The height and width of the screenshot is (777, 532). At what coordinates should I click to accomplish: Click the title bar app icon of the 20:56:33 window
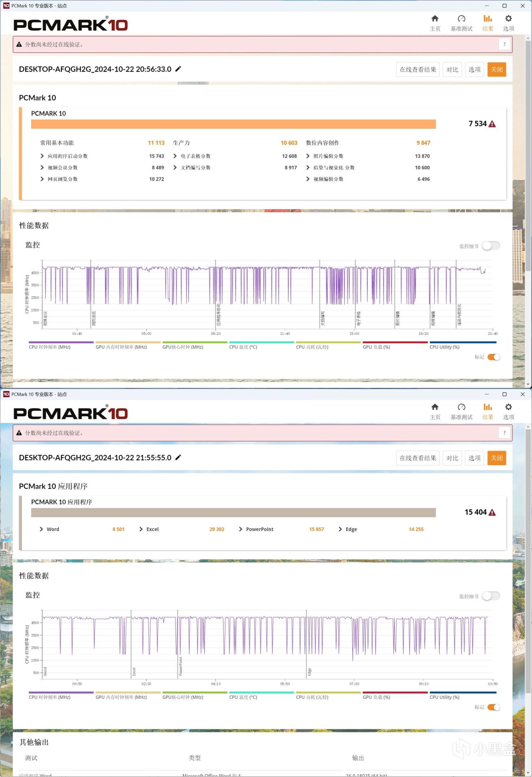[x=6, y=6]
